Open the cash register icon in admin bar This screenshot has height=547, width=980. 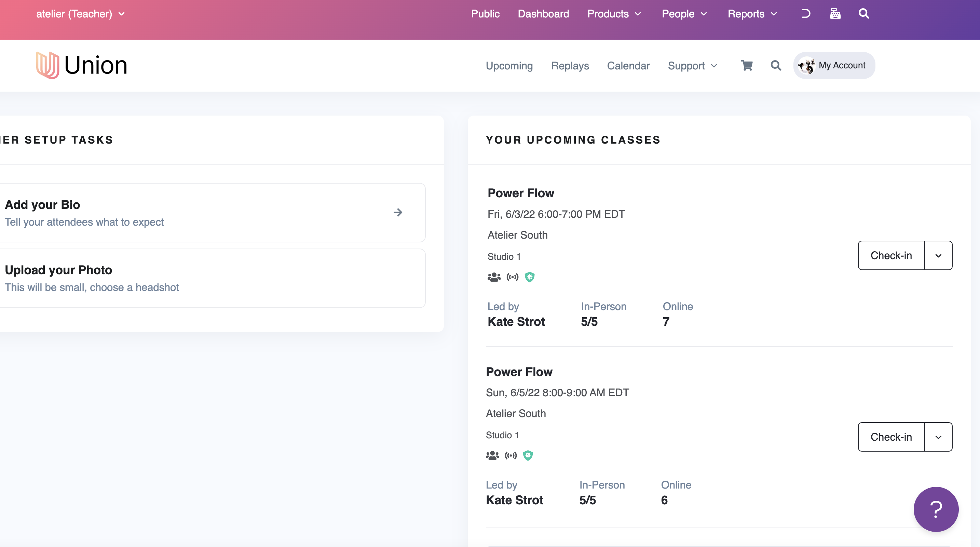pyautogui.click(x=835, y=14)
